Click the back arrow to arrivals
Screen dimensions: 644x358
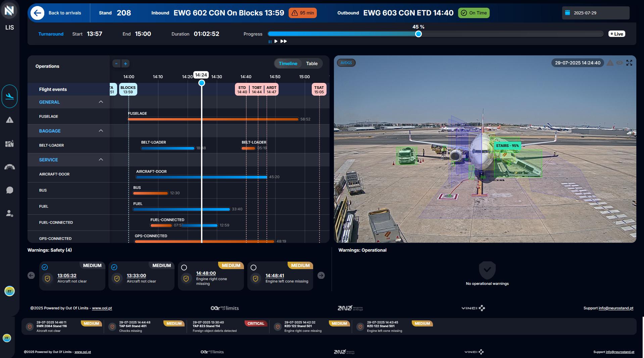(x=37, y=13)
